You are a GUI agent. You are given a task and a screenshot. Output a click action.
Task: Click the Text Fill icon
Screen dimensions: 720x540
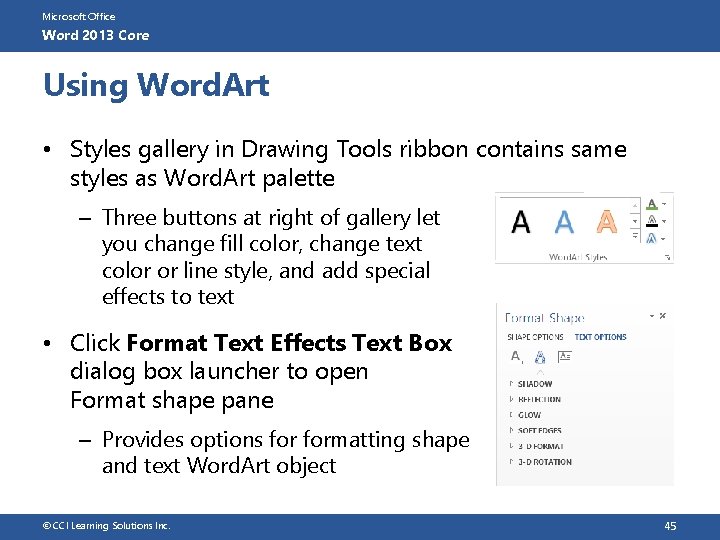652,204
